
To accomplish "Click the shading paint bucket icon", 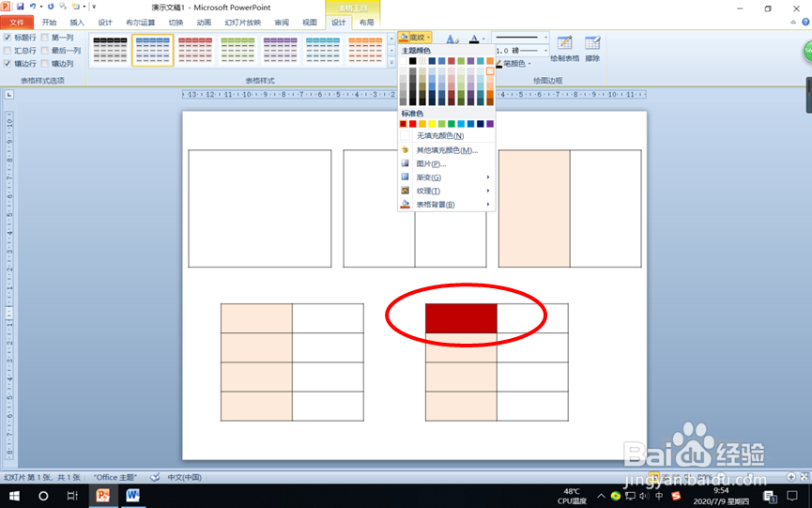I will [x=404, y=38].
